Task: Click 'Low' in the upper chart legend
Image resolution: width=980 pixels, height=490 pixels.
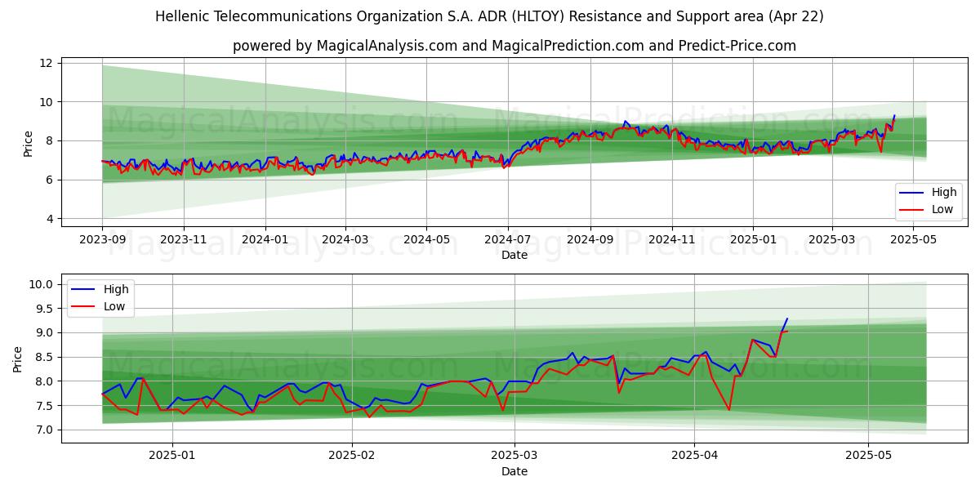Action: click(943, 209)
